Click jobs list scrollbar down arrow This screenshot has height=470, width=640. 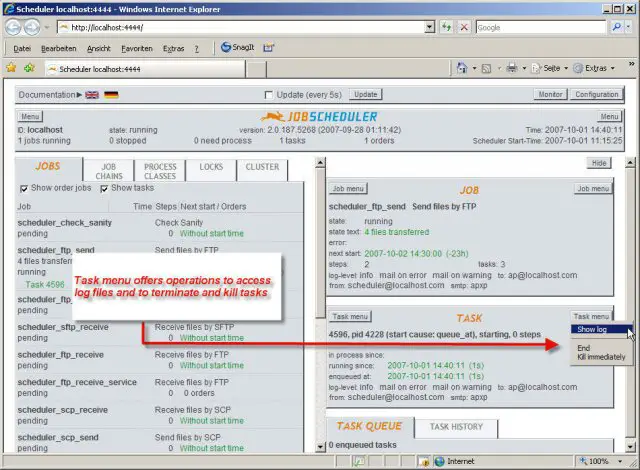pyautogui.click(x=320, y=447)
